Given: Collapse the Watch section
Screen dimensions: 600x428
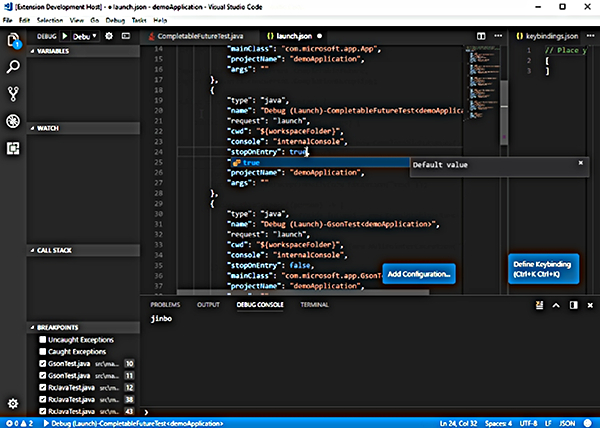Looking at the screenshot, I should [83, 128].
